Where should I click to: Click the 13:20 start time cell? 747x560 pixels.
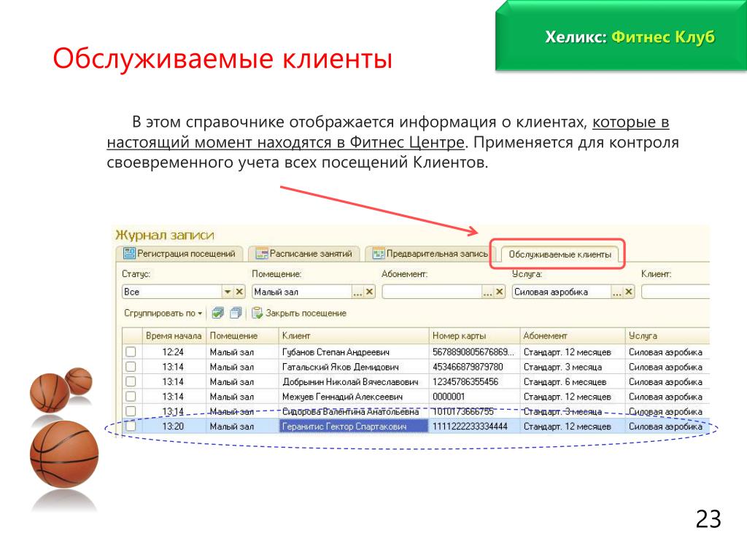tap(172, 426)
